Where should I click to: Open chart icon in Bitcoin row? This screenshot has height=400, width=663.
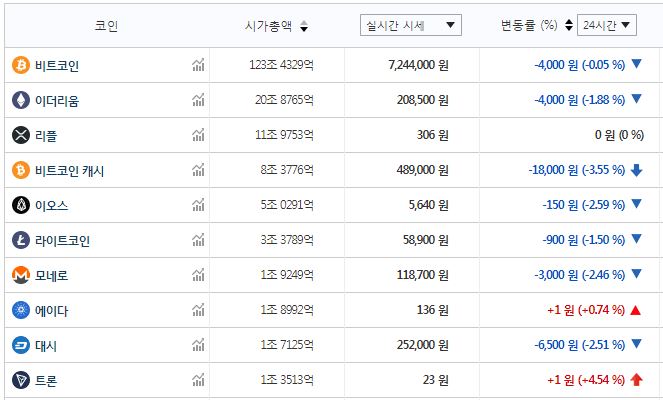tap(198, 65)
